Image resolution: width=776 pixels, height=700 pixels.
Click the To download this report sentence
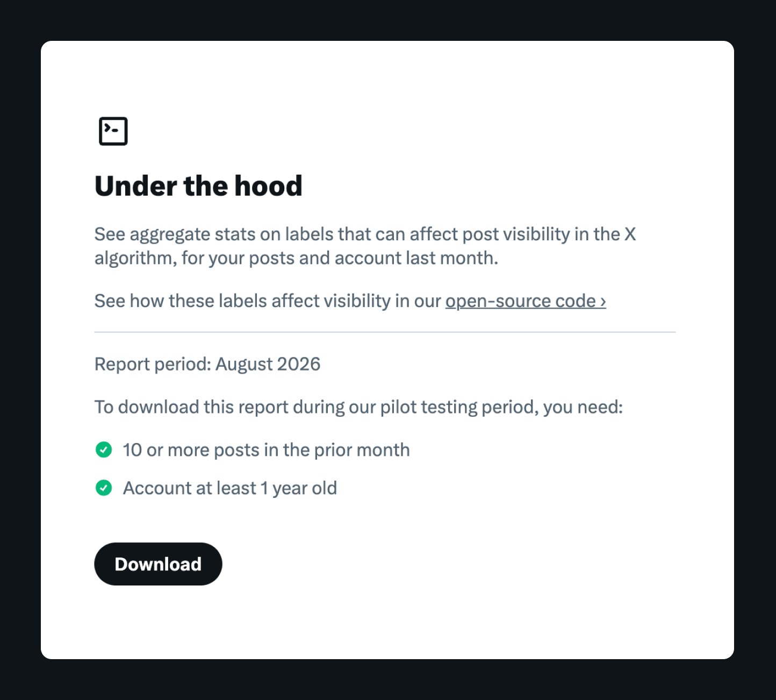(x=359, y=407)
